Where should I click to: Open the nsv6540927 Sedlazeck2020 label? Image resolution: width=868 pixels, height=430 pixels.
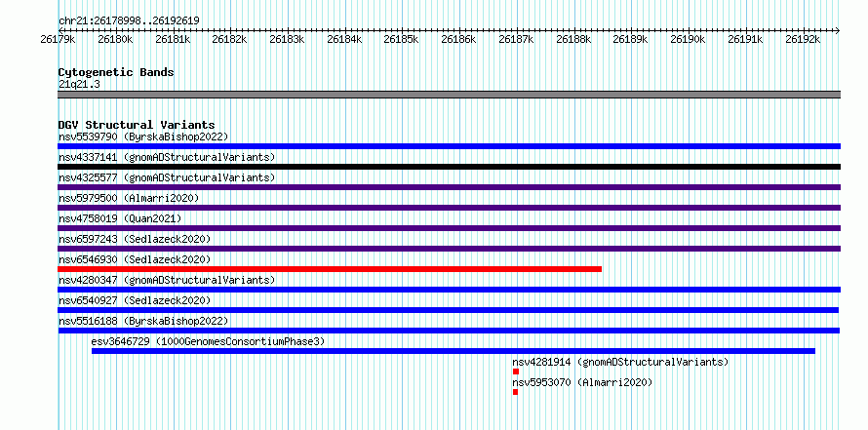point(135,300)
